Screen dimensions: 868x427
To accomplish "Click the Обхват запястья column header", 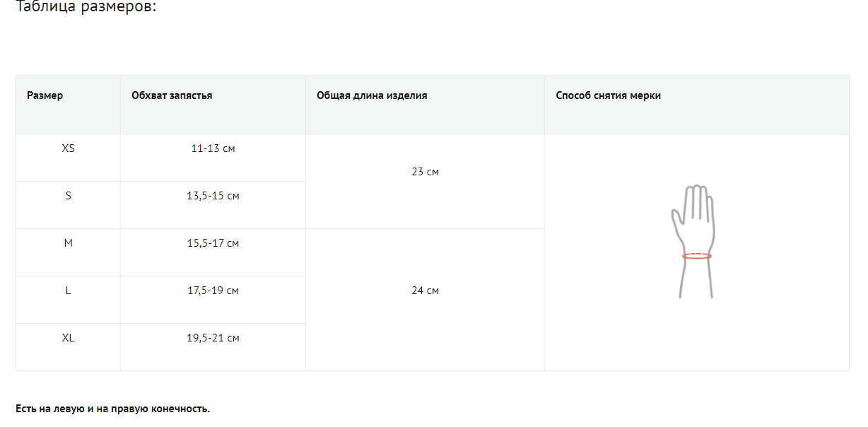I will point(172,95).
